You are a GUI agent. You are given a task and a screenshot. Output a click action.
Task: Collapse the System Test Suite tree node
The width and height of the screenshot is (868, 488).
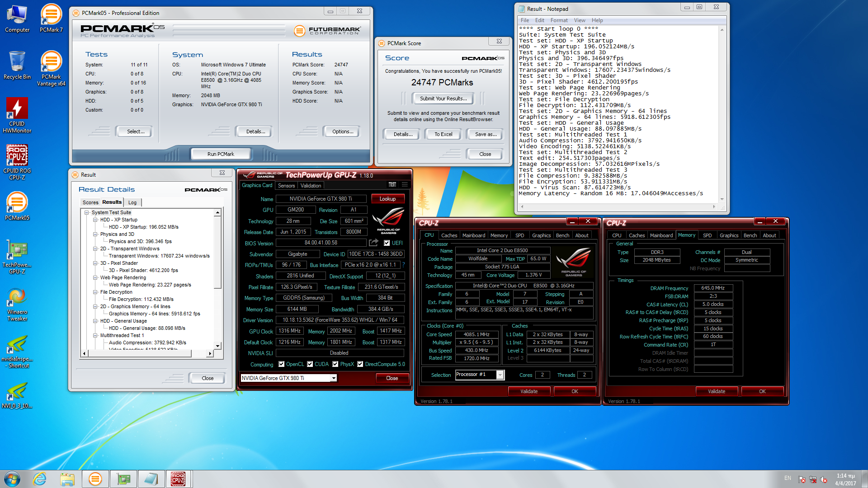click(87, 212)
